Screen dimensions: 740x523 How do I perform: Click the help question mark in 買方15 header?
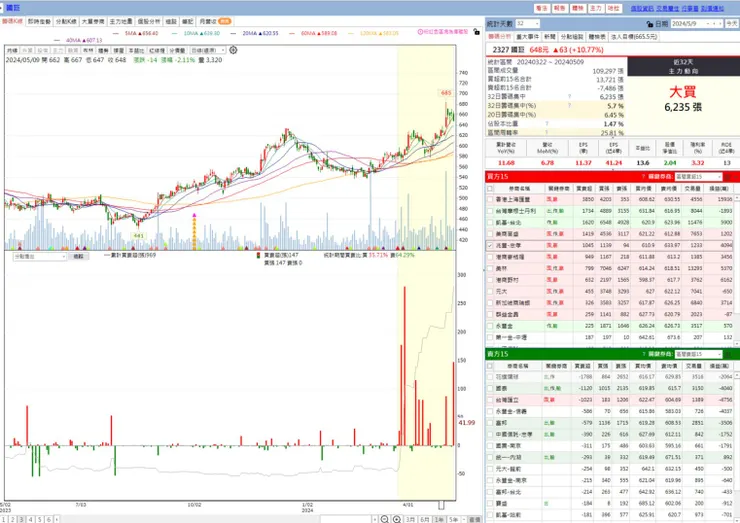point(643,177)
